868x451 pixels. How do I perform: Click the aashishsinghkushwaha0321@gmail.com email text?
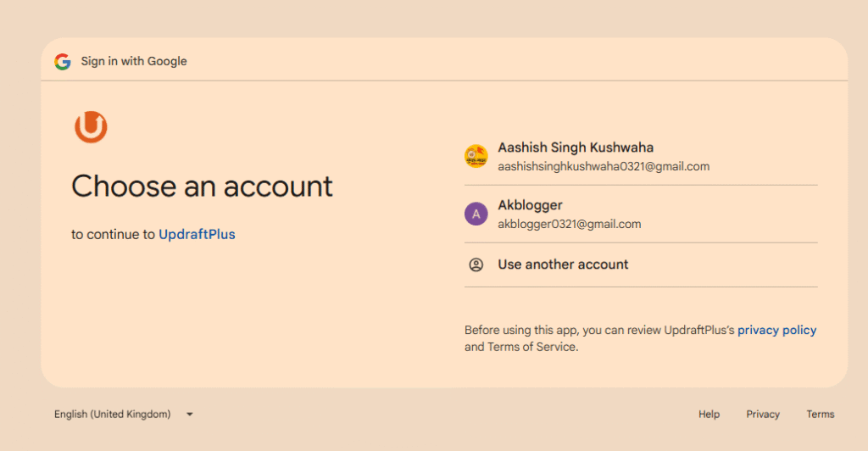pos(604,166)
